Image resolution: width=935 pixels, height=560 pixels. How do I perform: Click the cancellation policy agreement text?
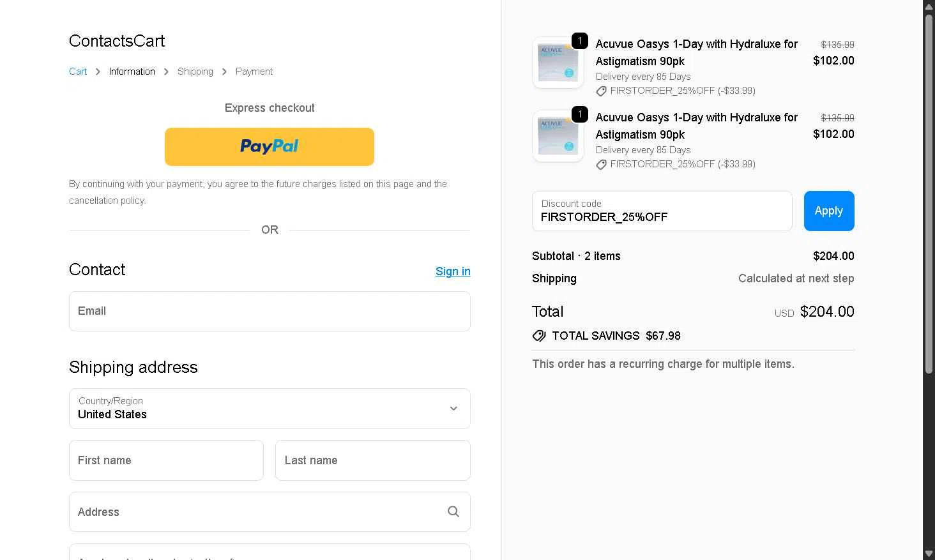258,192
